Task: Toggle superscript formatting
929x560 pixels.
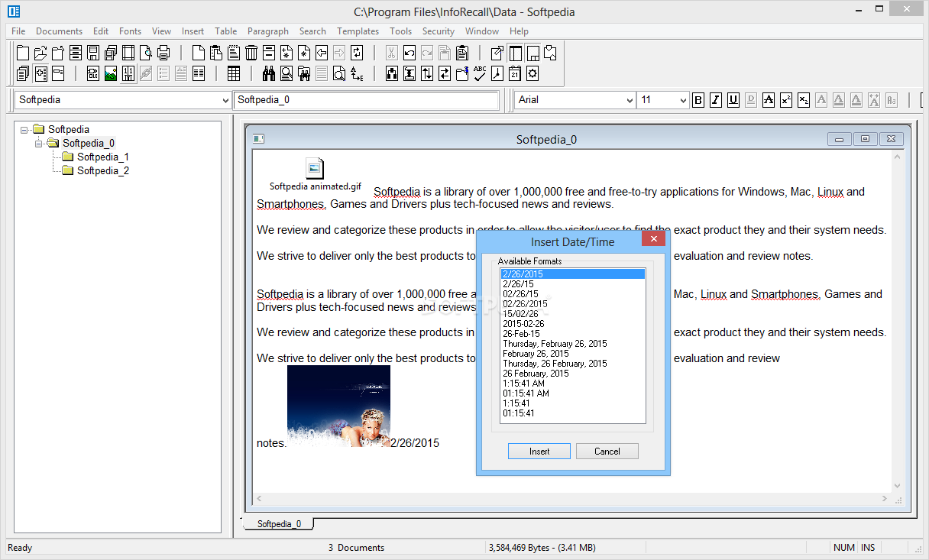Action: pyautogui.click(x=786, y=100)
